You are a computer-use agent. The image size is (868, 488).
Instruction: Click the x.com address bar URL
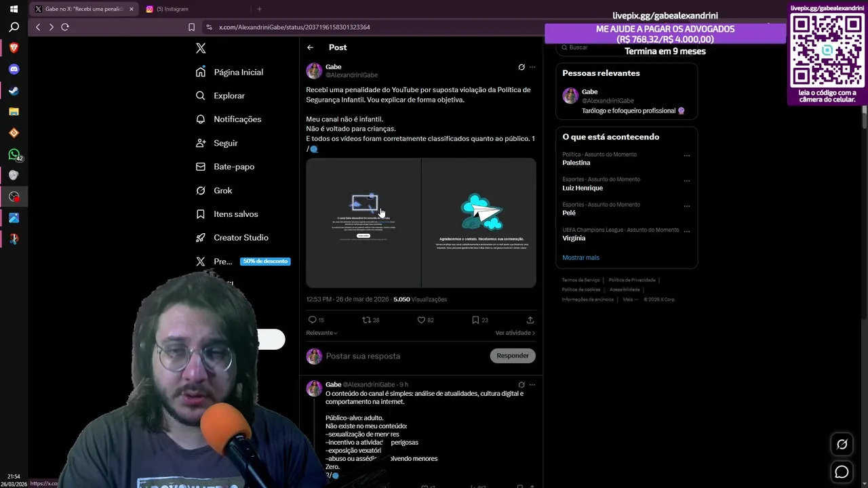click(294, 27)
